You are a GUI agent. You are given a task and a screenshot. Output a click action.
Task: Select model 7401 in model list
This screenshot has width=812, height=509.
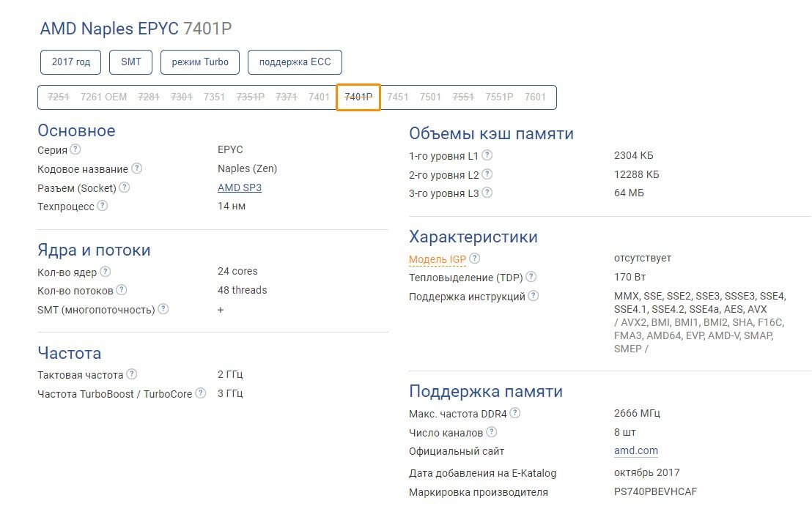pos(319,97)
